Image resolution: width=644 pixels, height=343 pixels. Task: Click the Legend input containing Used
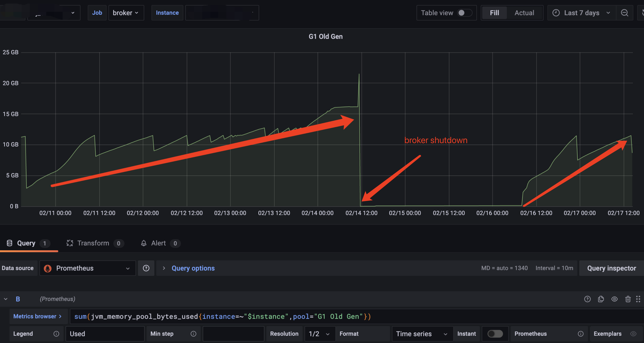point(105,334)
